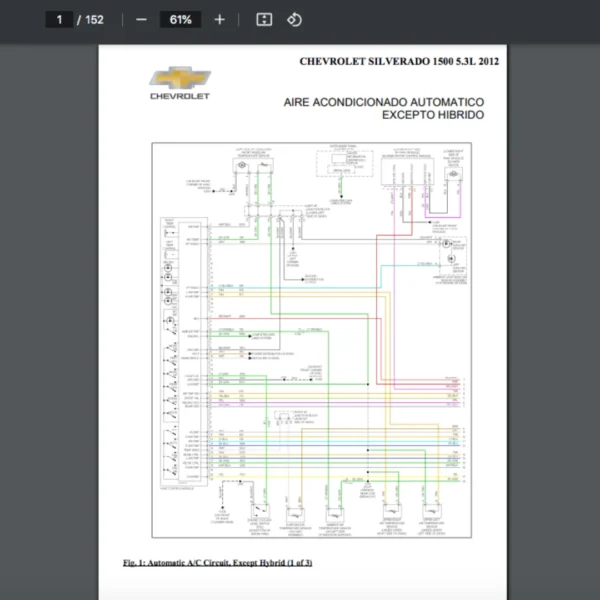
Task: Click the ambient light sensor on diagram right
Action: [x=451, y=255]
